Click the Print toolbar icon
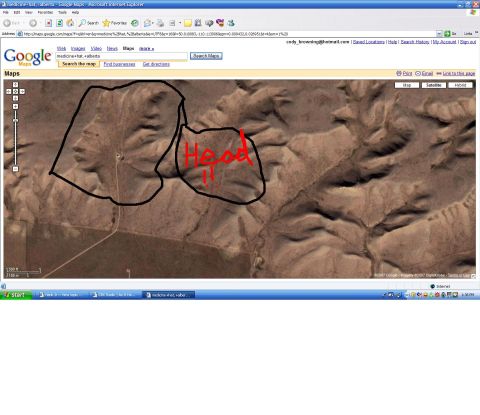 tap(161, 23)
